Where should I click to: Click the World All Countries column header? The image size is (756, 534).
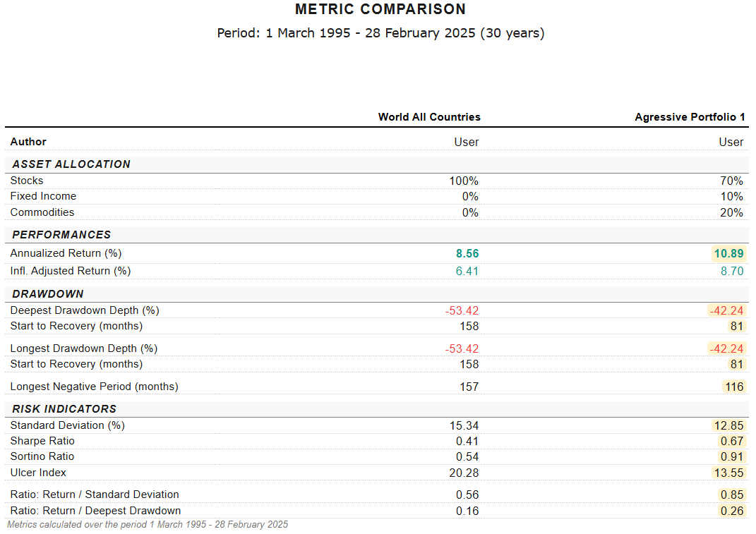click(x=428, y=117)
